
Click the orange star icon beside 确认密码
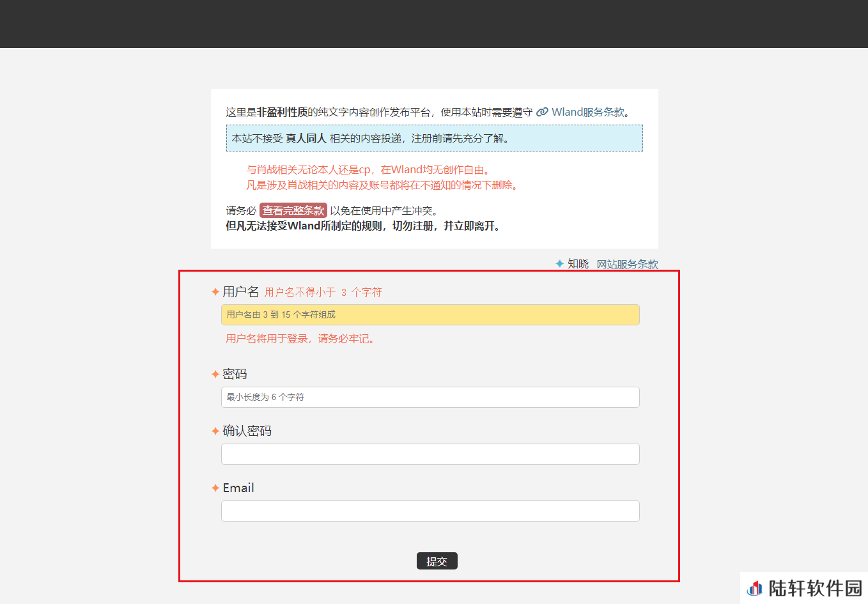pos(215,431)
